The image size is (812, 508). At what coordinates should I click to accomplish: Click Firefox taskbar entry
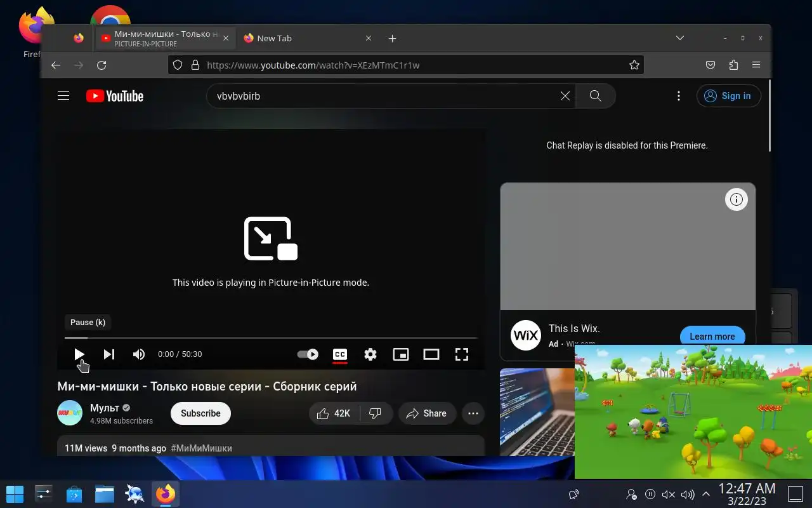coord(166,493)
